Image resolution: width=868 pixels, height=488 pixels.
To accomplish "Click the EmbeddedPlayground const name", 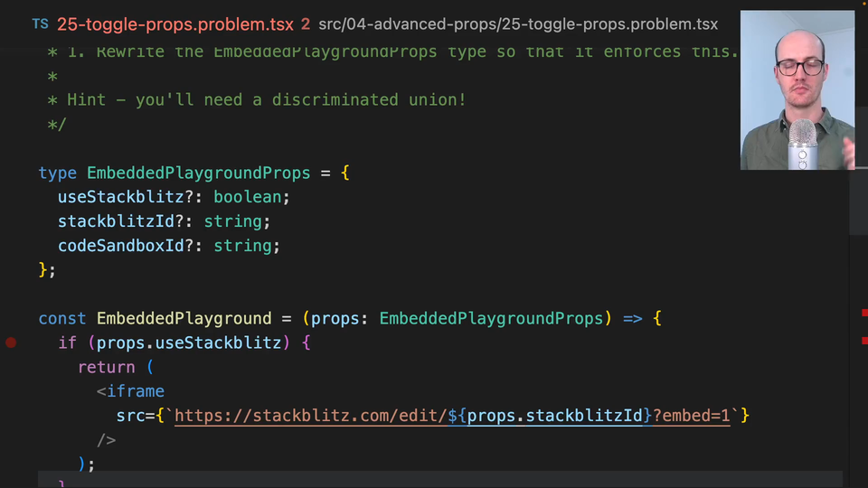I will click(184, 318).
